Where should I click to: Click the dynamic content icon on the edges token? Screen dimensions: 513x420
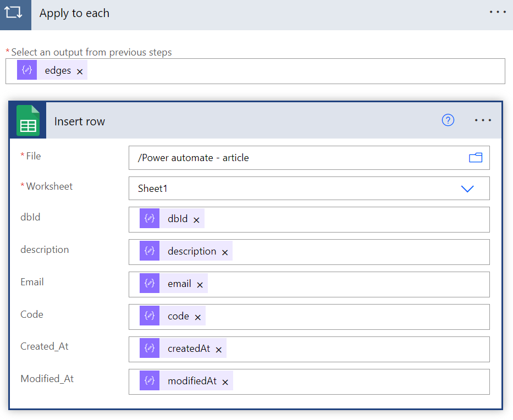pyautogui.click(x=26, y=70)
